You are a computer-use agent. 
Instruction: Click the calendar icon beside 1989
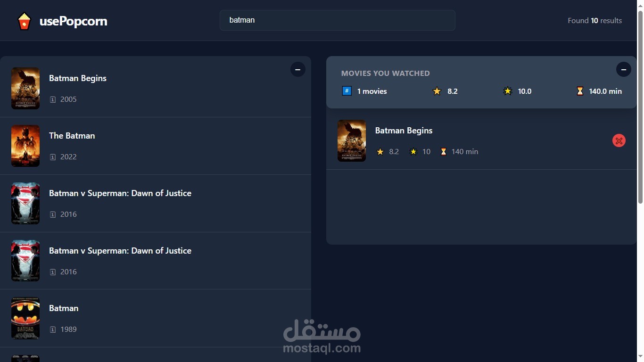[53, 329]
